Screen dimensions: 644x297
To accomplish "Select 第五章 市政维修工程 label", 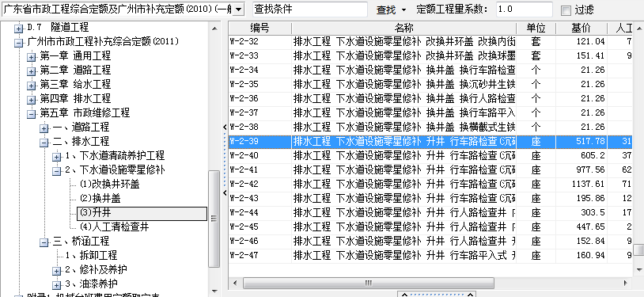I will click(x=85, y=112).
